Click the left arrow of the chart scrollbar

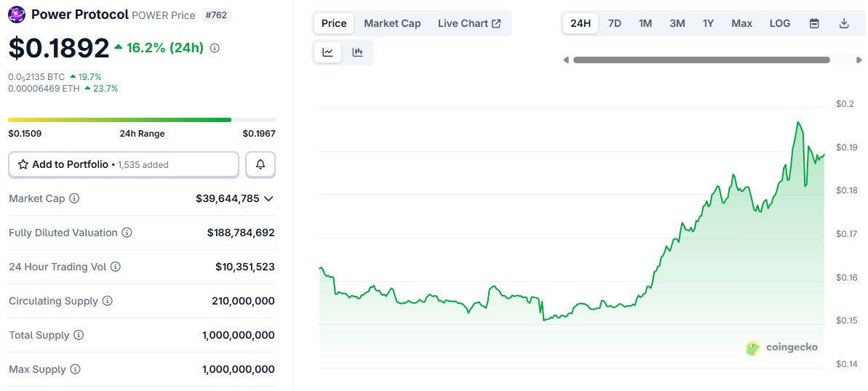point(566,60)
